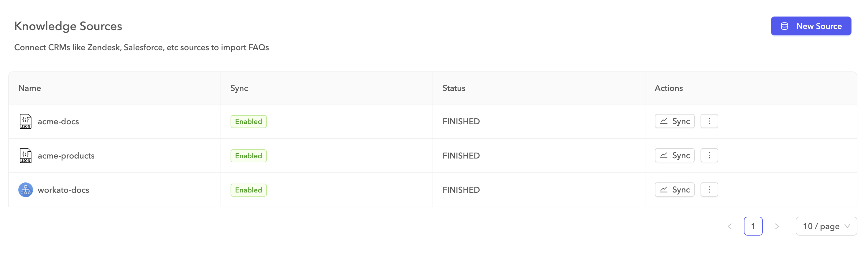Open the three-dot menu for acme-docs
This screenshot has width=868, height=258.
[709, 121]
